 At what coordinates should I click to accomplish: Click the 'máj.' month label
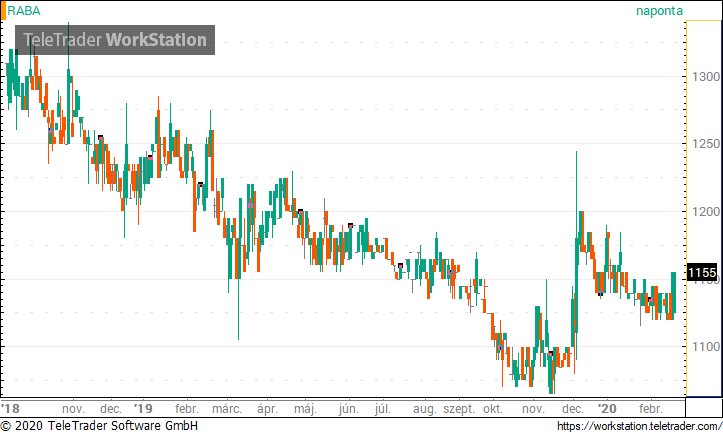[305, 409]
